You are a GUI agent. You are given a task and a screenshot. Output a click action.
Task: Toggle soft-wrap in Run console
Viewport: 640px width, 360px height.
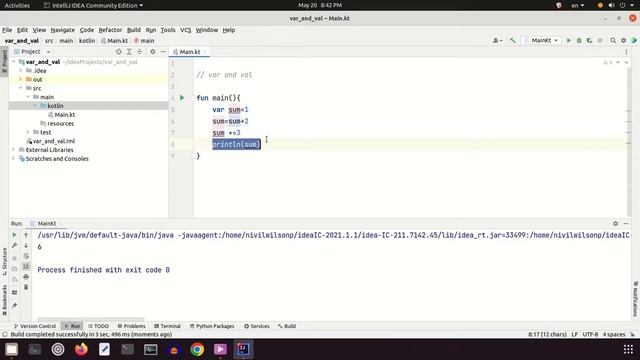click(x=26, y=256)
